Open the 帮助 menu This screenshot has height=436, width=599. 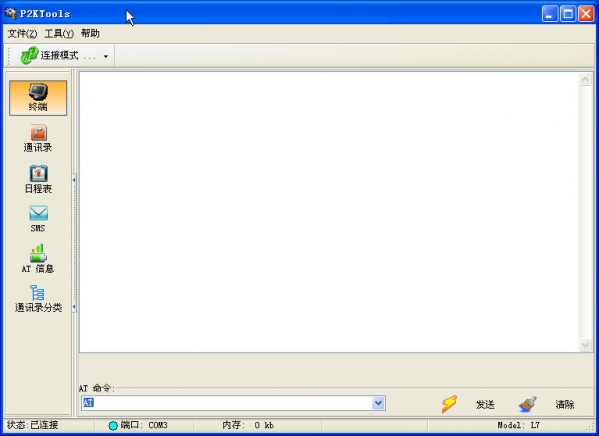90,34
